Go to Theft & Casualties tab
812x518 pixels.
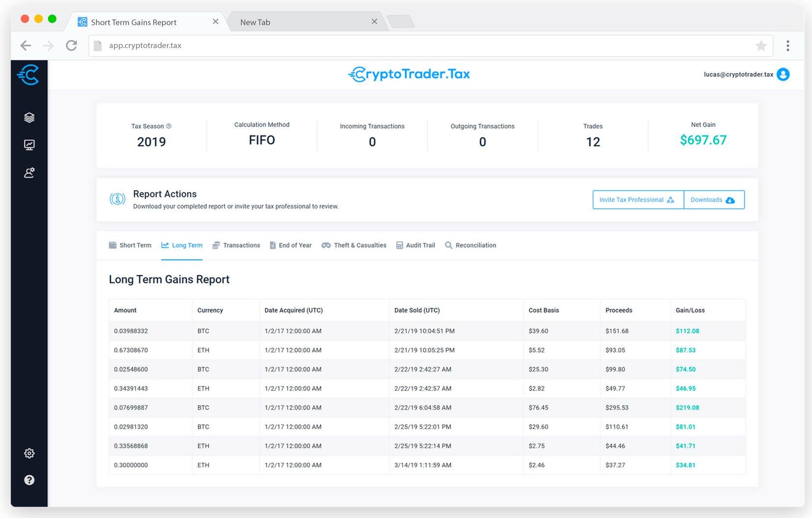(x=354, y=246)
